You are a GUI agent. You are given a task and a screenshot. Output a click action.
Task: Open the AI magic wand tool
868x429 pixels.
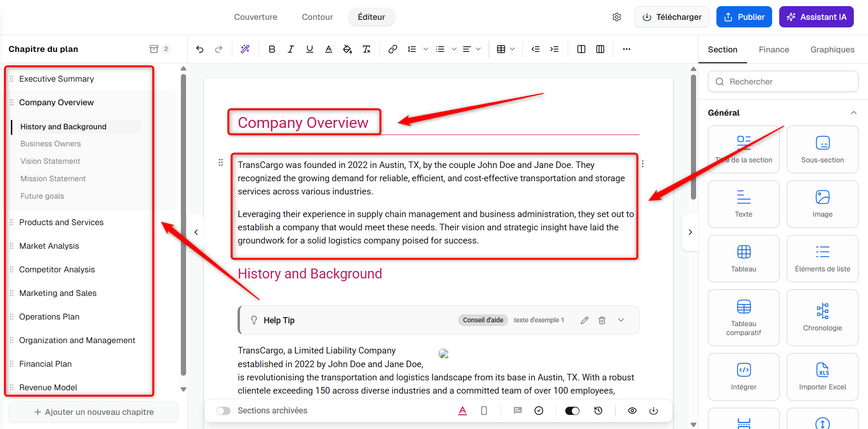click(245, 49)
